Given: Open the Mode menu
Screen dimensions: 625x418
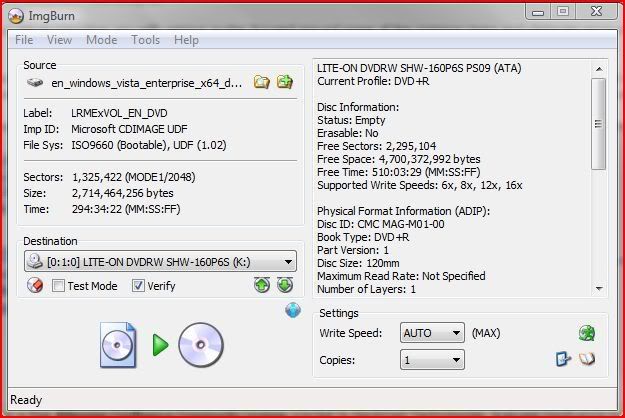Looking at the screenshot, I should pos(102,40).
